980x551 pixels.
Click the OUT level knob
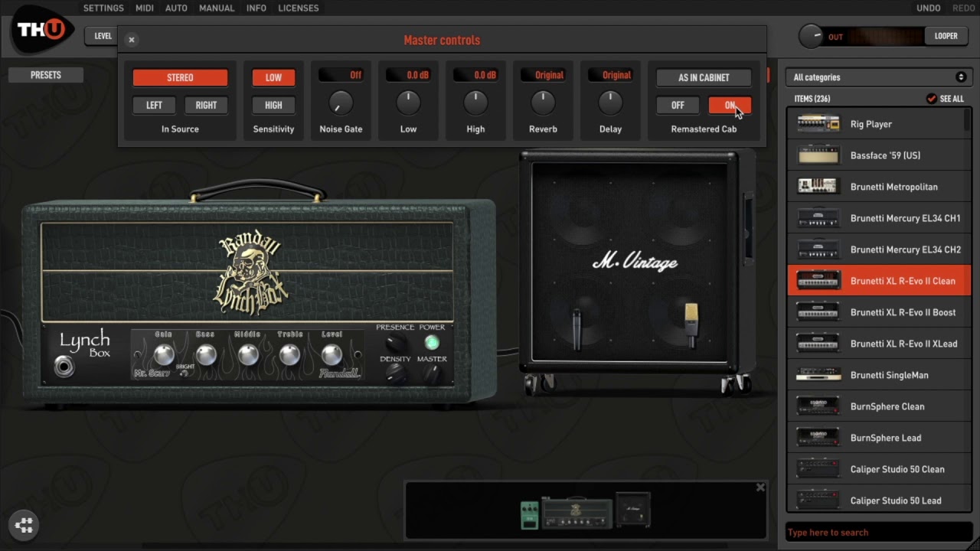coord(811,36)
